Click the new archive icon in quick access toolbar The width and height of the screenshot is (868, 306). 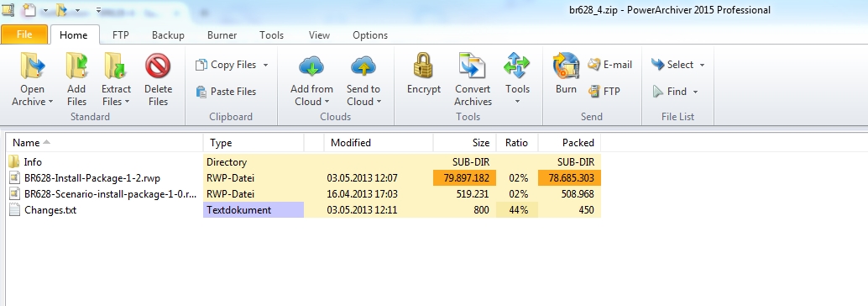tap(30, 9)
